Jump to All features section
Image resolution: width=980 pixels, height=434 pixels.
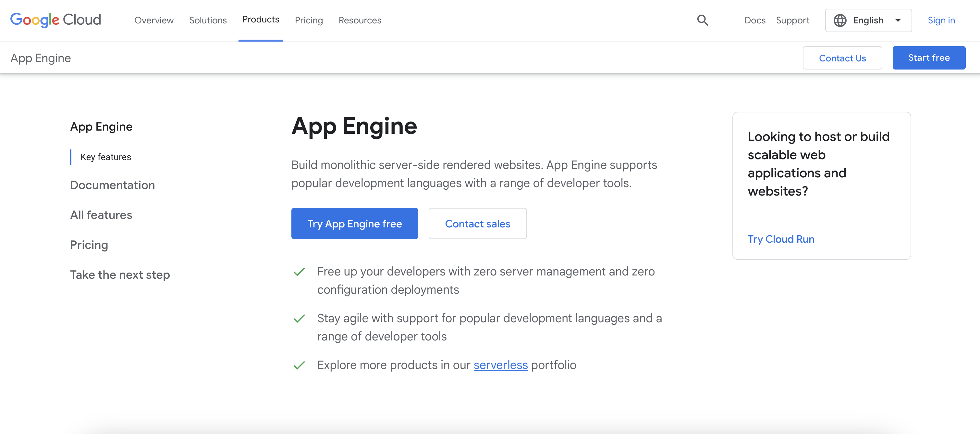pos(101,215)
